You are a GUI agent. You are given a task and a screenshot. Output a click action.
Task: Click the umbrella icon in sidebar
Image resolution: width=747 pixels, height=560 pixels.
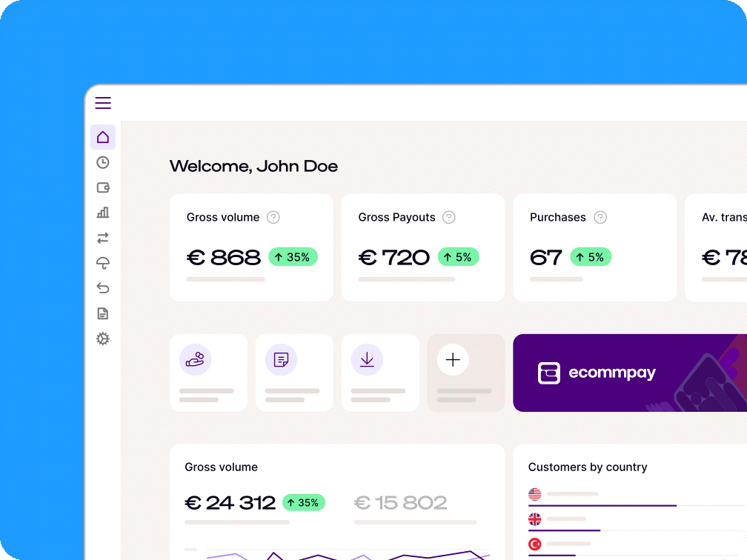[103, 263]
